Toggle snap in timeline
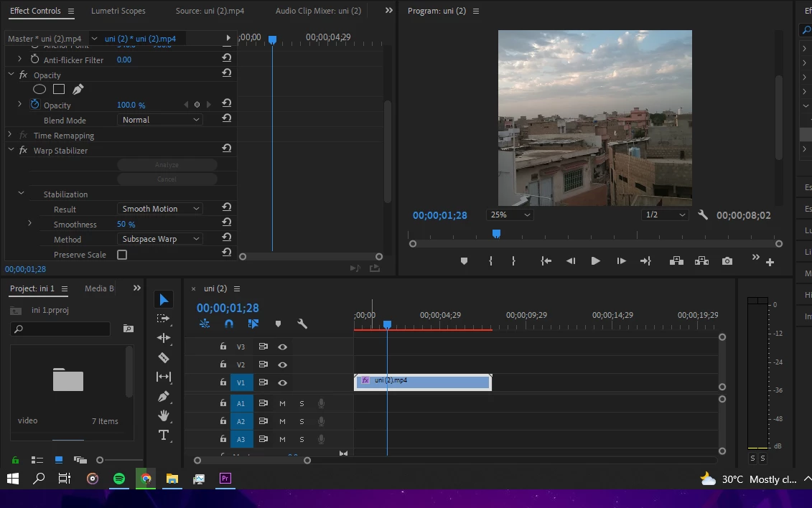The width and height of the screenshot is (812, 508). point(229,324)
